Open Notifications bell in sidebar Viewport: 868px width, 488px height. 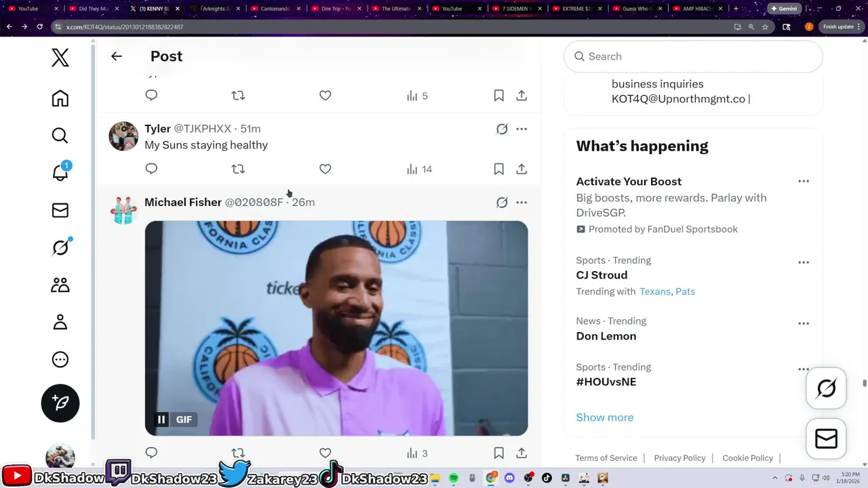pos(60,172)
